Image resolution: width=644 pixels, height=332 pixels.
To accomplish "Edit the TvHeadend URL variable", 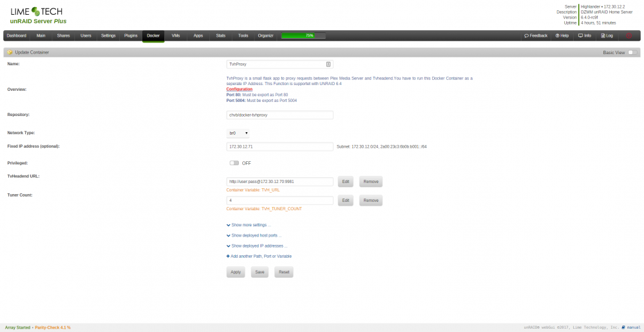I will (x=345, y=182).
